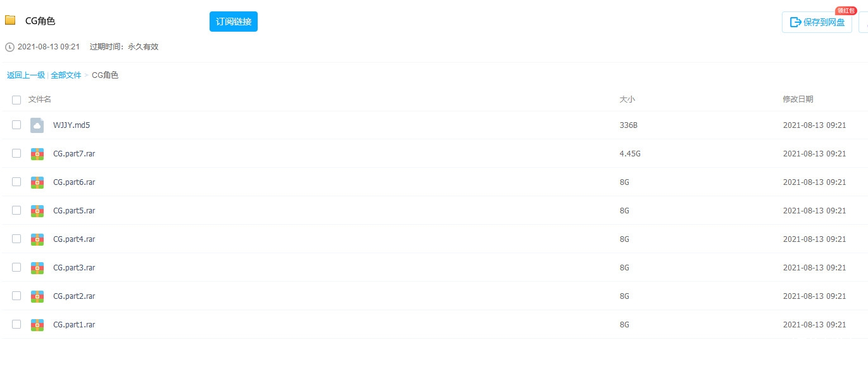Click the CG.part5.rar archive icon
This screenshot has height=366, width=868.
(37, 211)
